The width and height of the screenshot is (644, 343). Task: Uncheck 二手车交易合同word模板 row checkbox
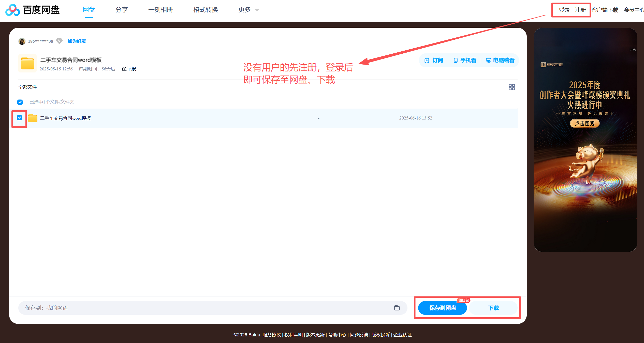click(20, 118)
